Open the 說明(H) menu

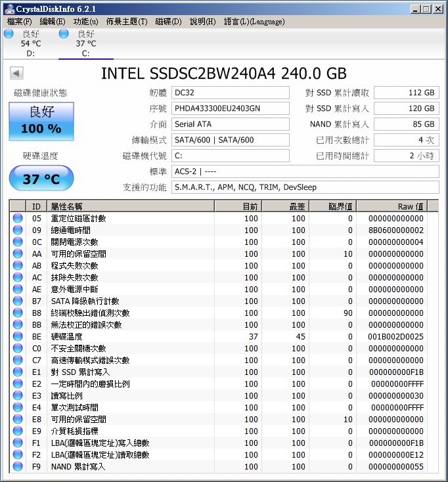pyautogui.click(x=202, y=22)
